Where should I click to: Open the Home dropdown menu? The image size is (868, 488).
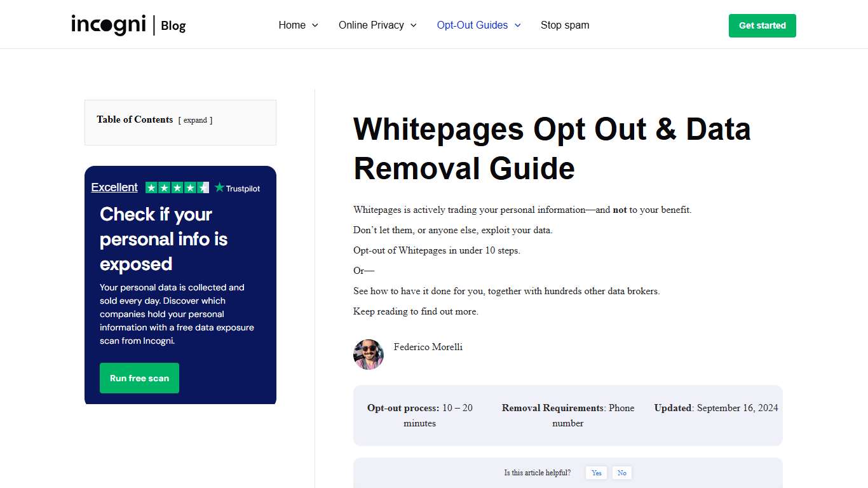(292, 25)
